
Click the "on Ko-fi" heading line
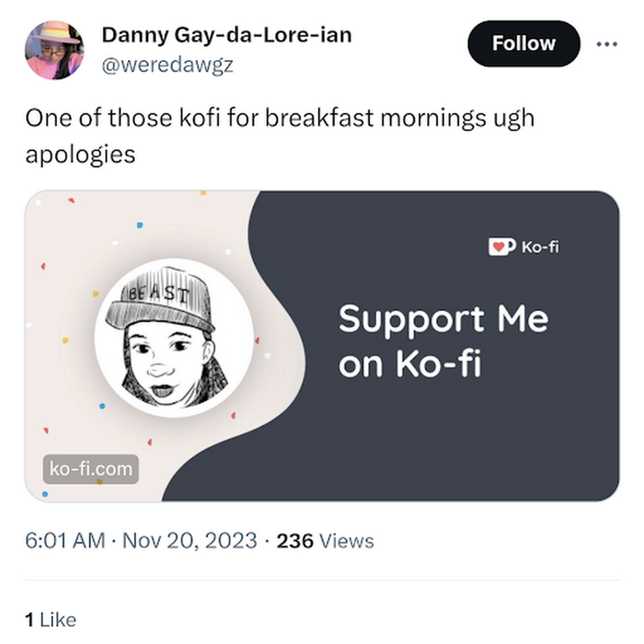pyautogui.click(x=410, y=364)
